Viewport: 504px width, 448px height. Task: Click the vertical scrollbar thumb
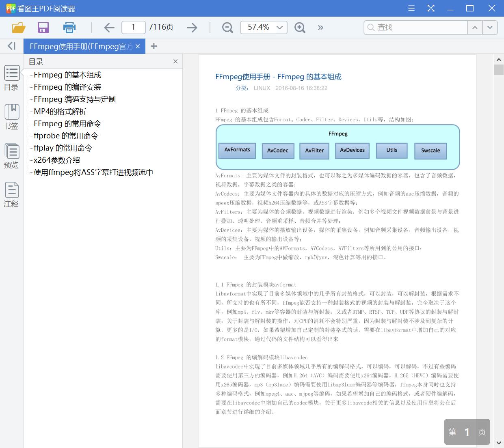(499, 69)
